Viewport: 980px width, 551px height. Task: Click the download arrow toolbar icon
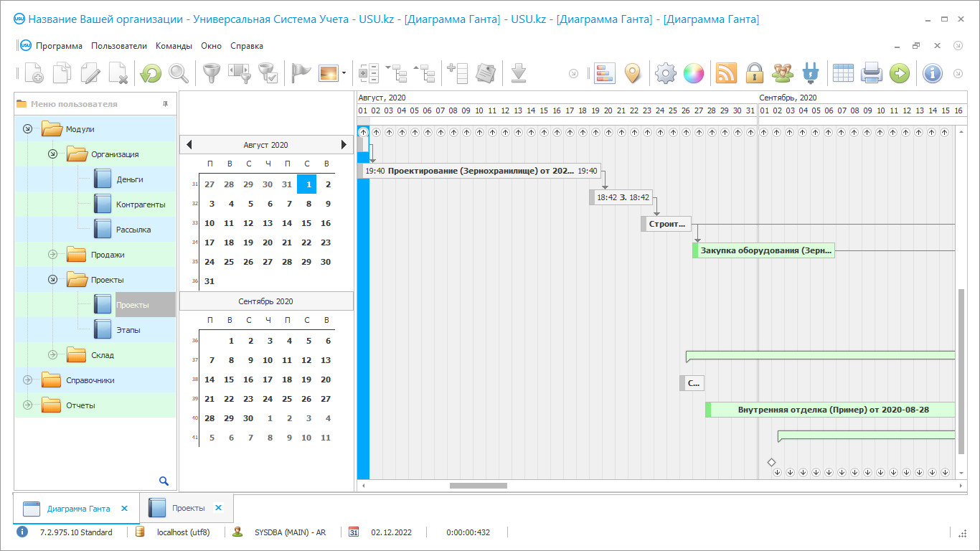pyautogui.click(x=519, y=72)
